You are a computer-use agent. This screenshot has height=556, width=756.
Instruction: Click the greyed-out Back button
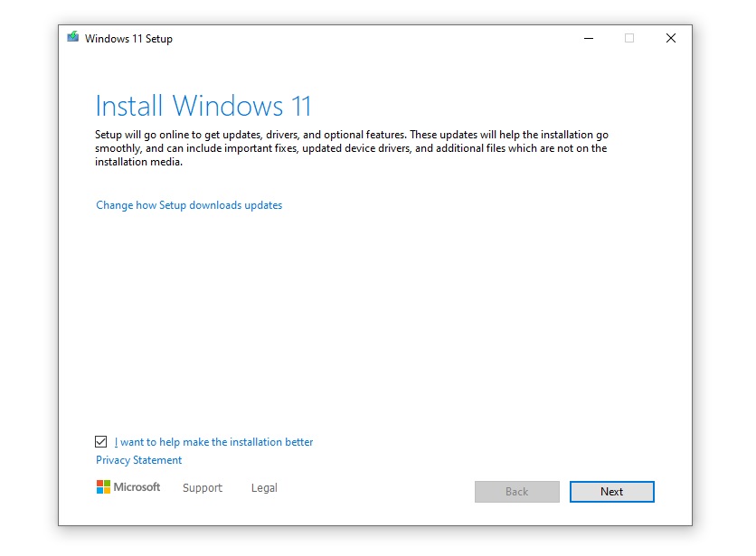517,492
